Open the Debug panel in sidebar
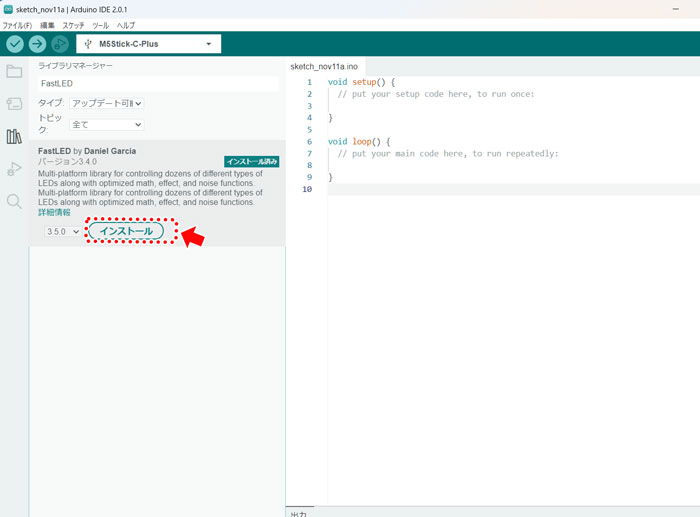Viewport: 700px width, 517px height. click(14, 169)
